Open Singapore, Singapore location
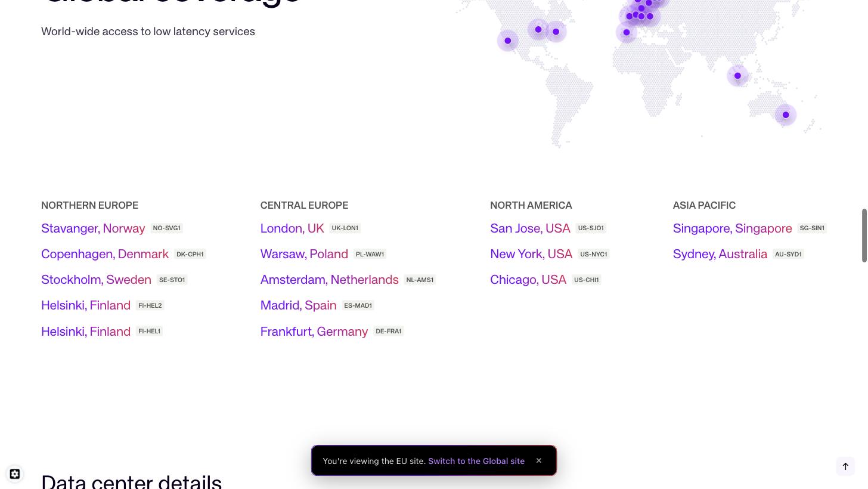 click(733, 228)
